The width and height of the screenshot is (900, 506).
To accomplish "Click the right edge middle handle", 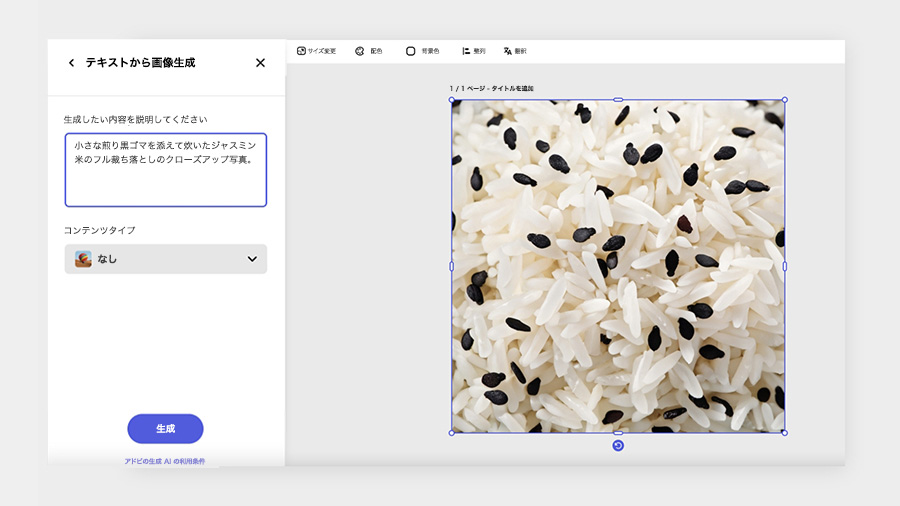I will (x=785, y=266).
